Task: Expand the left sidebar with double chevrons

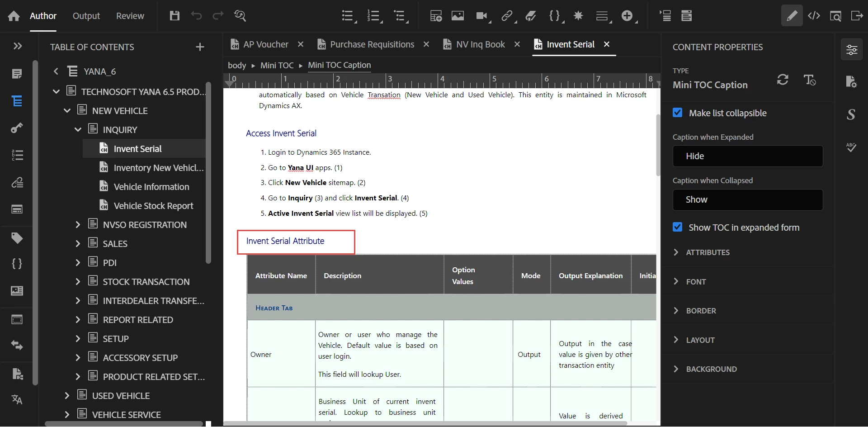Action: (18, 46)
